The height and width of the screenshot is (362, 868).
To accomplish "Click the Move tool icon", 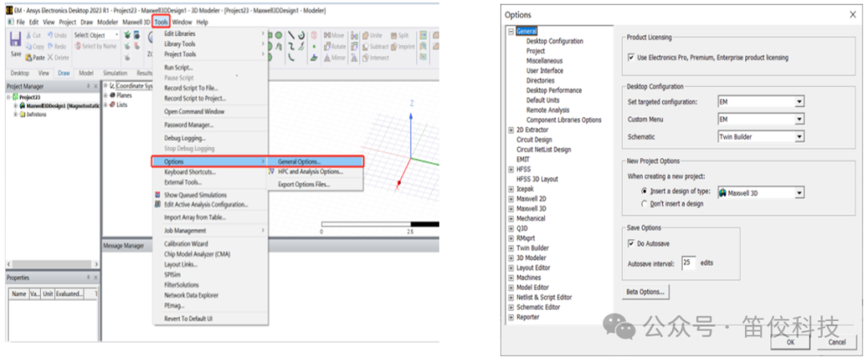I will [327, 35].
